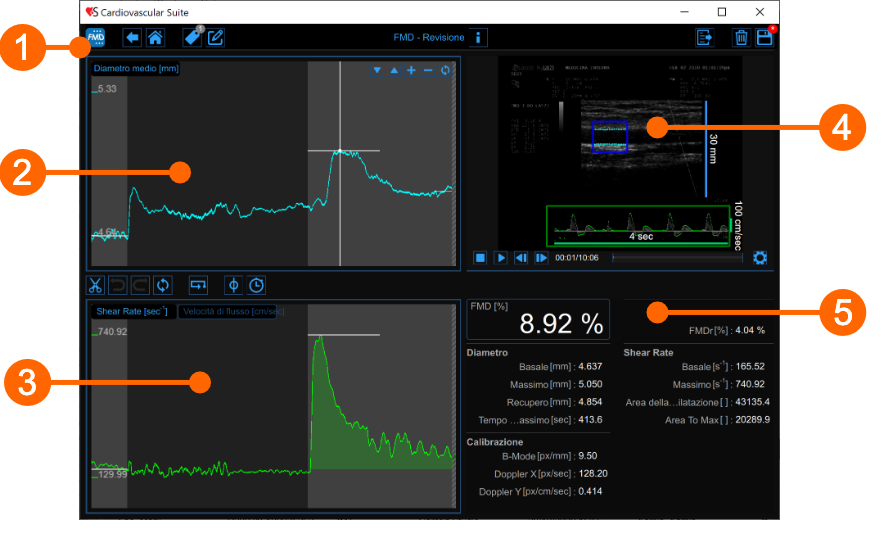Click the down triangle on diameter chart
891x540 pixels.
[x=377, y=71]
